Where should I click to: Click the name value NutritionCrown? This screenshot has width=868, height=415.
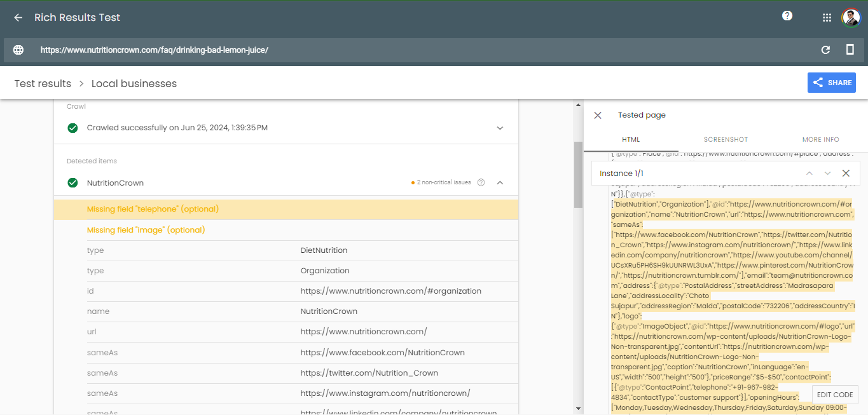tap(329, 311)
